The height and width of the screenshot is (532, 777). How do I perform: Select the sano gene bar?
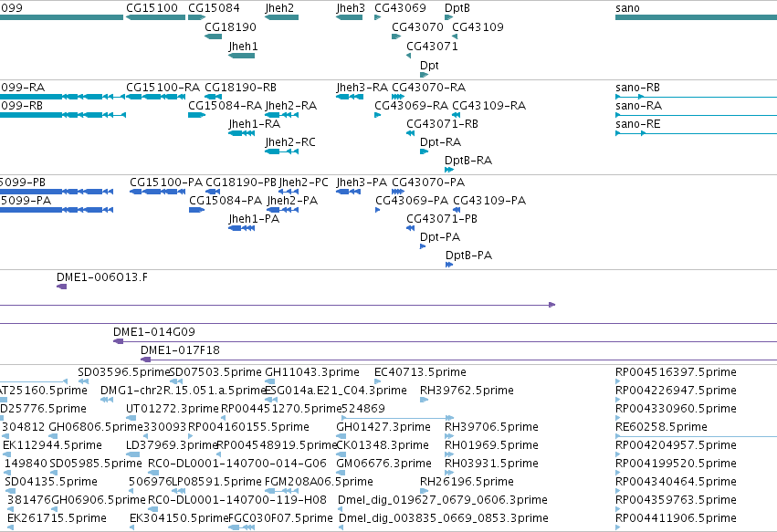pyautogui.click(x=697, y=17)
